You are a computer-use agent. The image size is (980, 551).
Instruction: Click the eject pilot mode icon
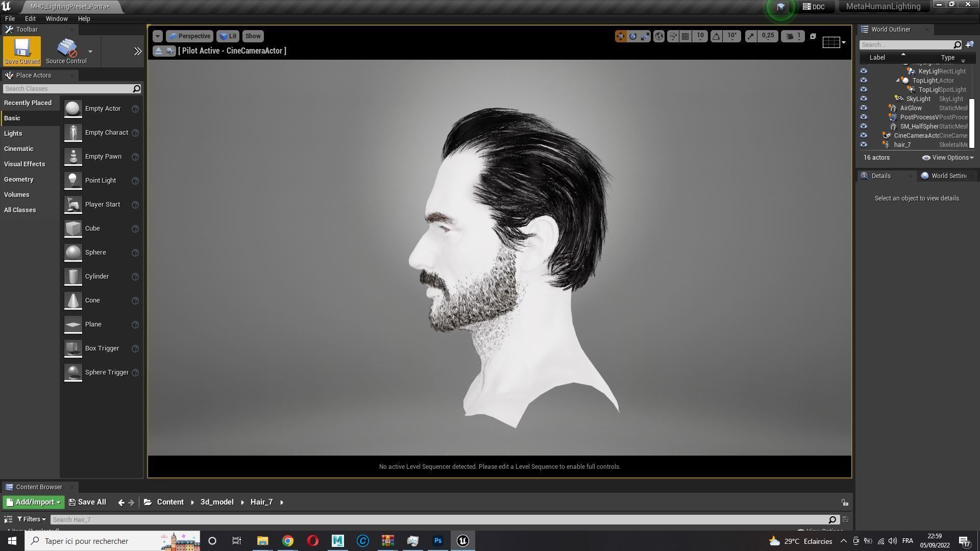tap(158, 51)
